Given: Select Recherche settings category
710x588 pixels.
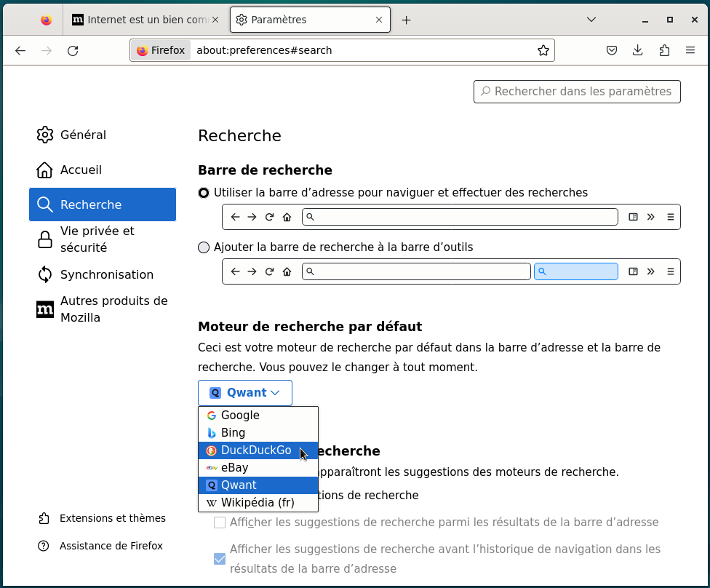Looking at the screenshot, I should pos(103,204).
